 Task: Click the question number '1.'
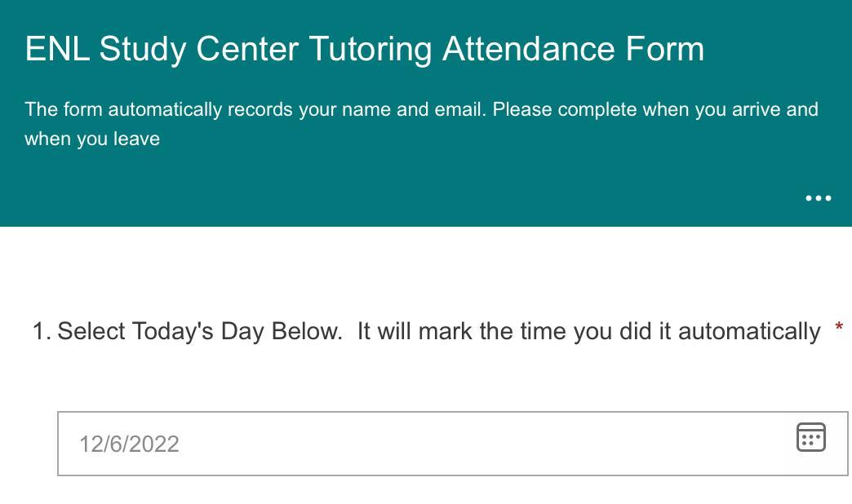[x=42, y=331]
